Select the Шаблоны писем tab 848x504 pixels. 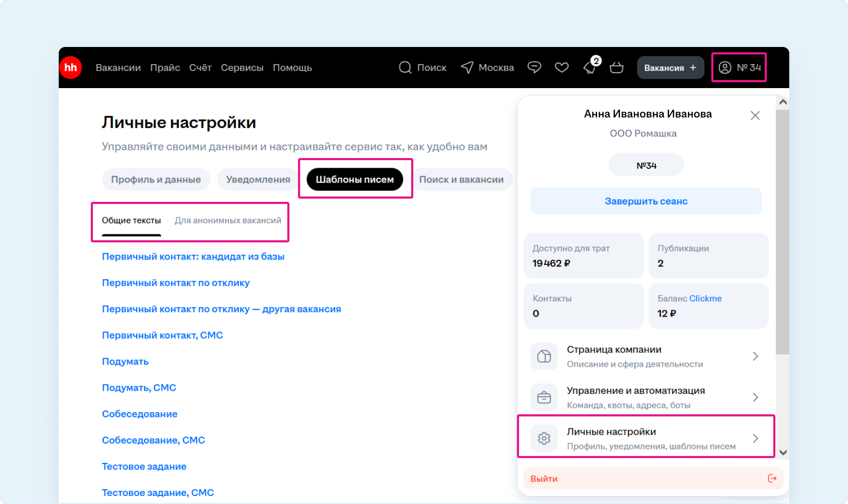point(355,179)
